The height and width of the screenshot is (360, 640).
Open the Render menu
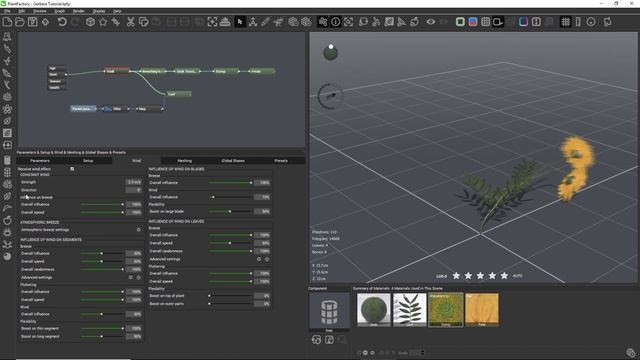pos(78,11)
